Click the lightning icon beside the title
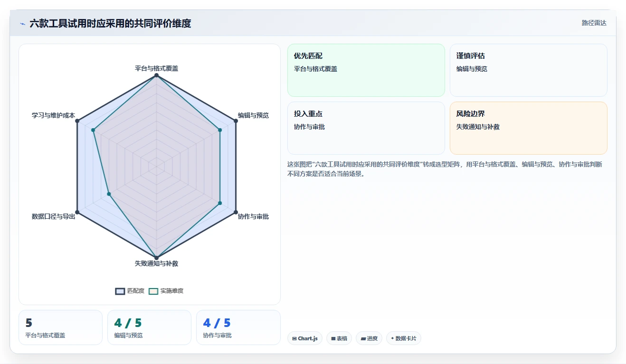The image size is (626, 364). tap(22, 24)
